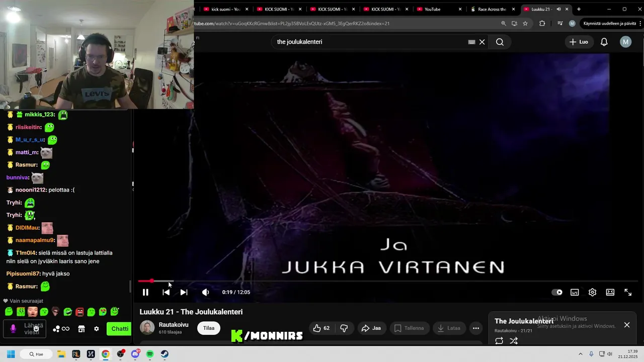Open the browser extensions puzzle icon
Screen dimensions: 644x362
[x=542, y=23]
